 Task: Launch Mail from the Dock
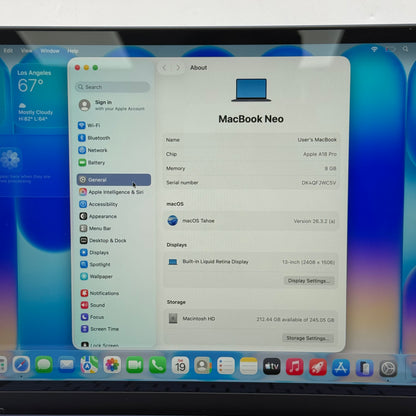tap(67, 365)
